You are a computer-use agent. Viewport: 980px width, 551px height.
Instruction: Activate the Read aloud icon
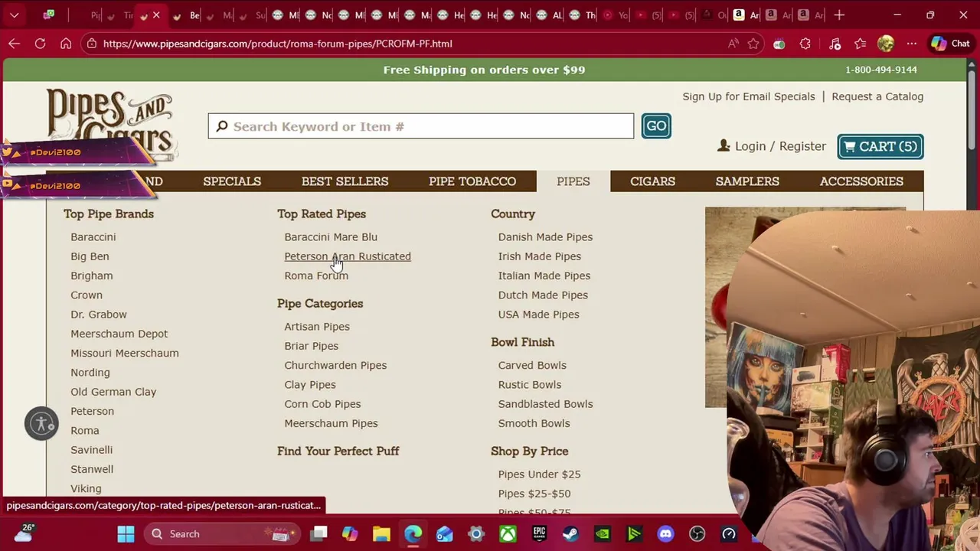733,44
